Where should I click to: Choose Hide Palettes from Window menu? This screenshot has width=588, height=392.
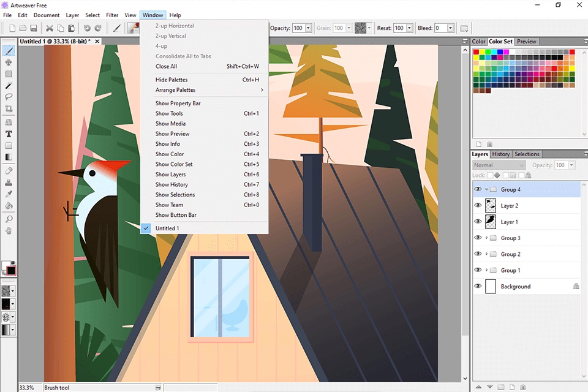[x=204, y=80]
